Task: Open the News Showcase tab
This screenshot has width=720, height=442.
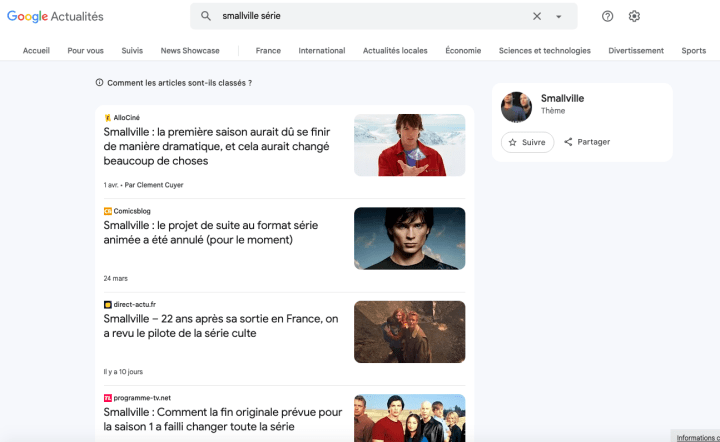Action: (x=190, y=51)
